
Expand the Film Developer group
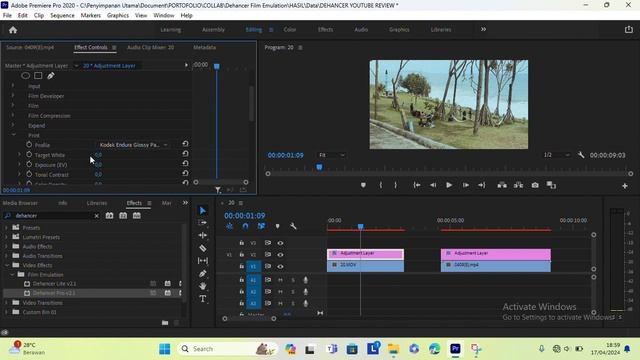pyautogui.click(x=13, y=96)
